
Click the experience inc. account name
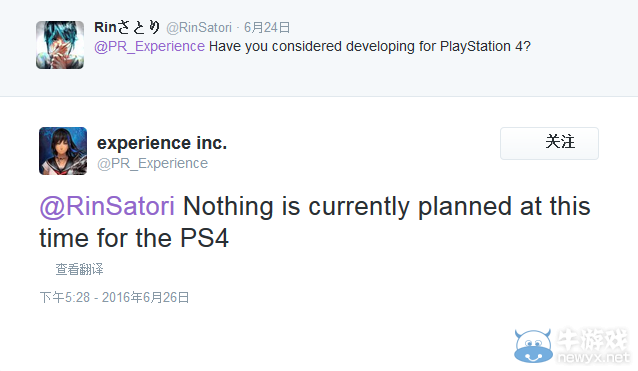(162, 143)
